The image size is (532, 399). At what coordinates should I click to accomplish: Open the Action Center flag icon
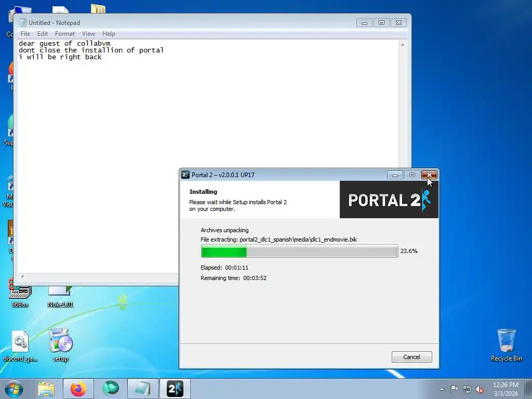[x=454, y=389]
